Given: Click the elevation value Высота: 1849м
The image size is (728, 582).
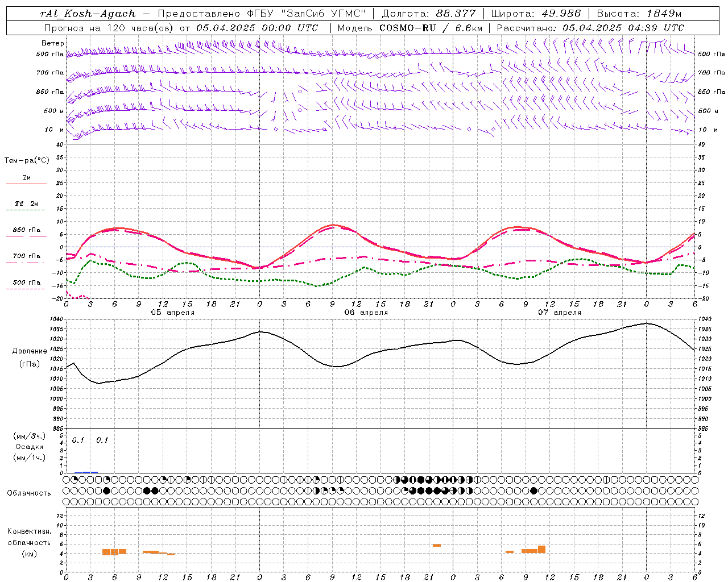Looking at the screenshot, I should 639,14.
